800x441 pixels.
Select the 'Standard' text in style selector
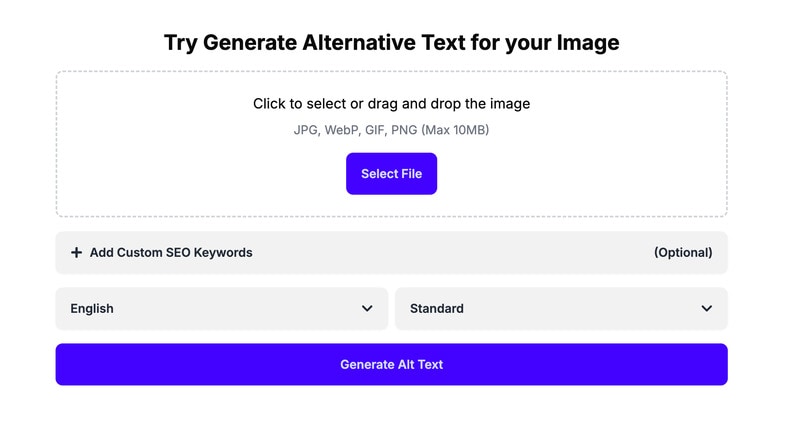(437, 309)
